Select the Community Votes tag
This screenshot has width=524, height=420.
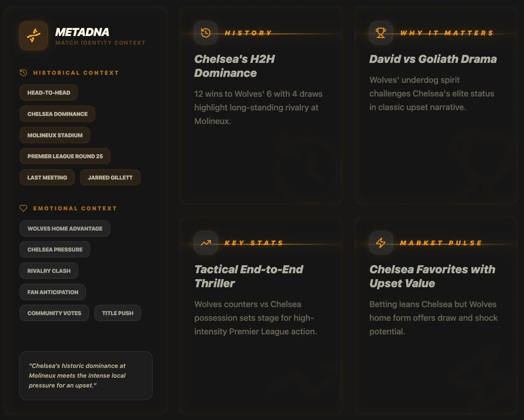pos(54,313)
